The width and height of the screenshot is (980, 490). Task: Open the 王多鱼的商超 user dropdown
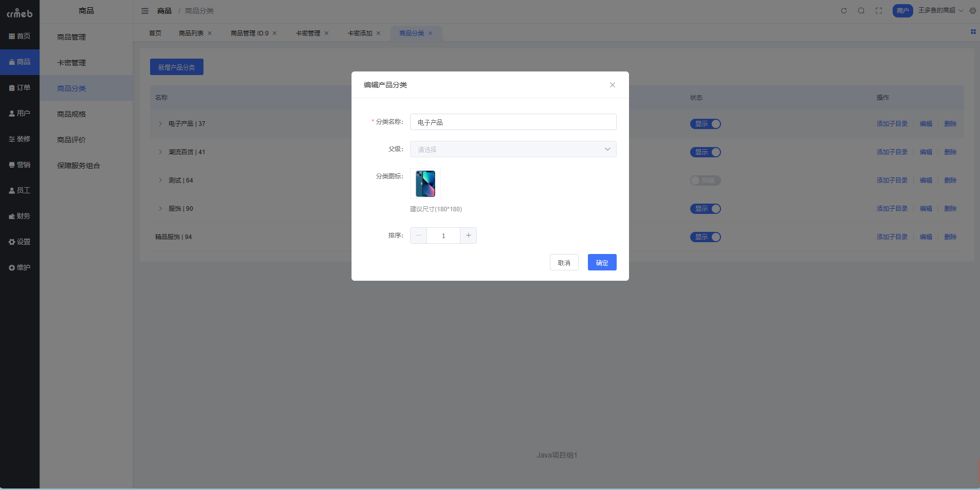[x=940, y=11]
